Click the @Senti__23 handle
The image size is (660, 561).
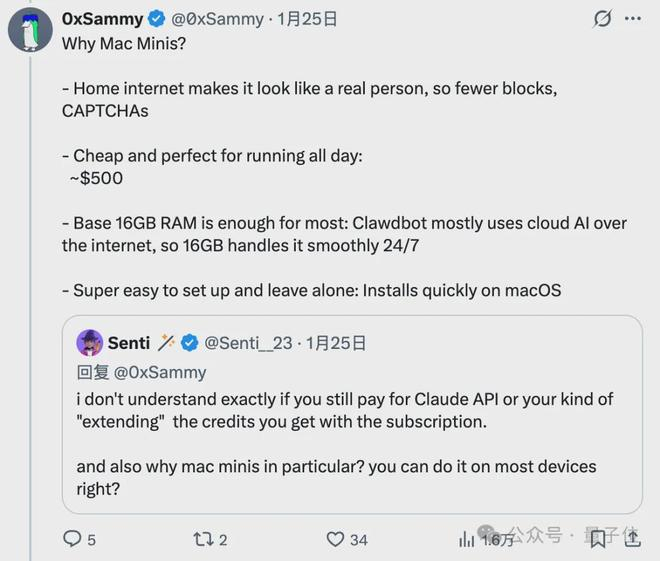248,343
